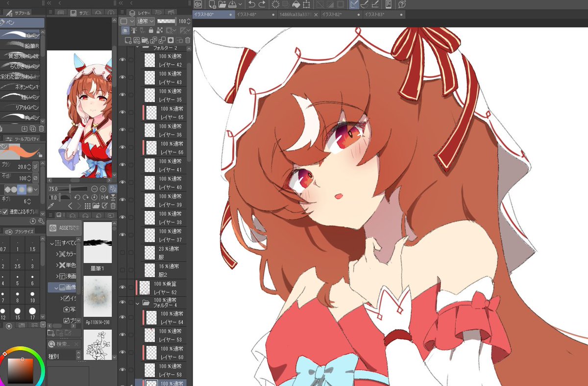Open the Clip Studio launcher icon
This screenshot has width=588, height=386.
pyautogui.click(x=198, y=4)
